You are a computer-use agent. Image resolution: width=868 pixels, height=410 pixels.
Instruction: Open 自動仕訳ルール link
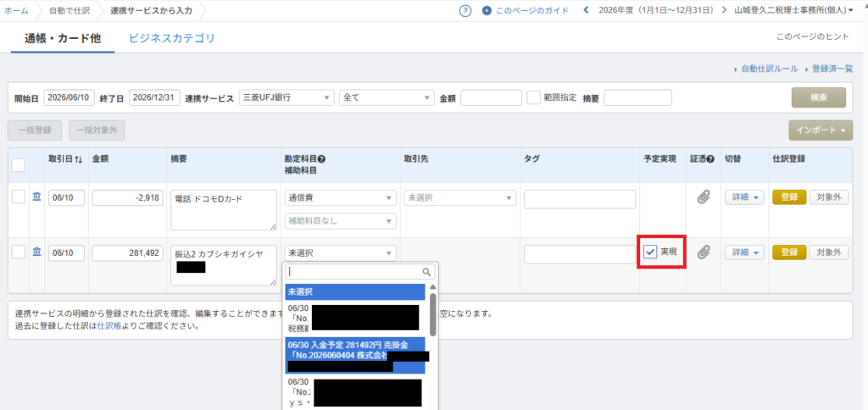point(770,69)
